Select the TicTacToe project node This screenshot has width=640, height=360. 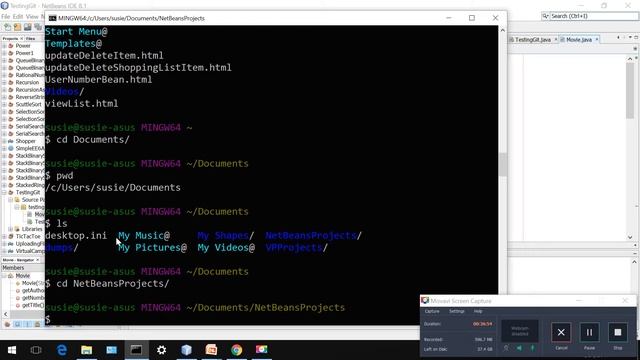pos(28,236)
